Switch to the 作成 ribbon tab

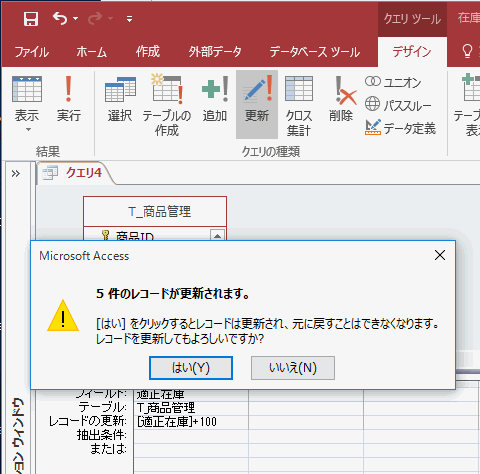[x=148, y=52]
